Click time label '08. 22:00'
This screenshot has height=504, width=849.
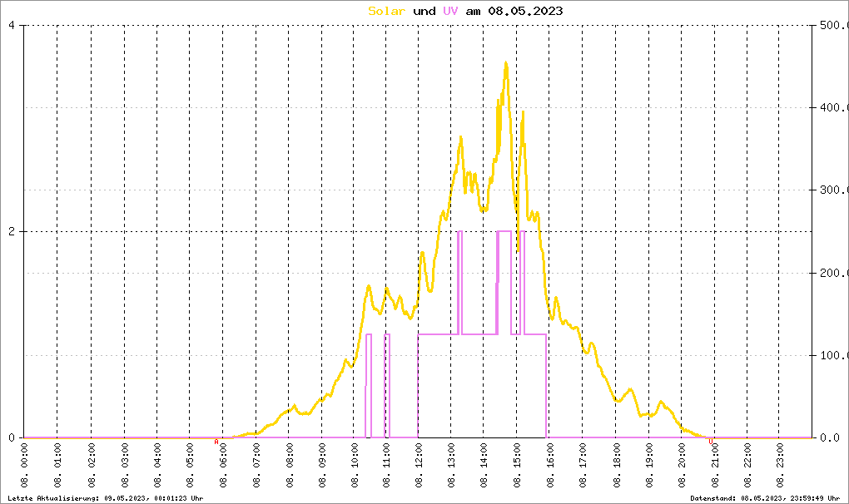pos(747,466)
